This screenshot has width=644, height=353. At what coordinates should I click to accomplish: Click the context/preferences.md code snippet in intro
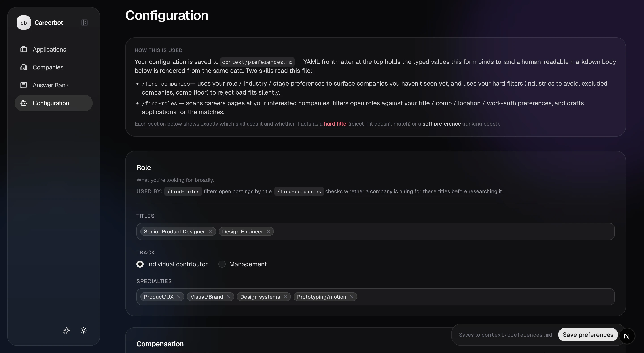257,62
